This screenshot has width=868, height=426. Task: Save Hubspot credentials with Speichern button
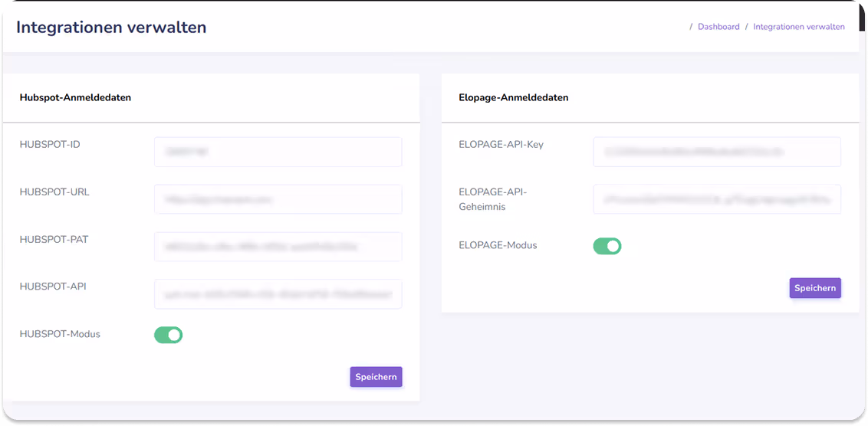[x=376, y=377]
